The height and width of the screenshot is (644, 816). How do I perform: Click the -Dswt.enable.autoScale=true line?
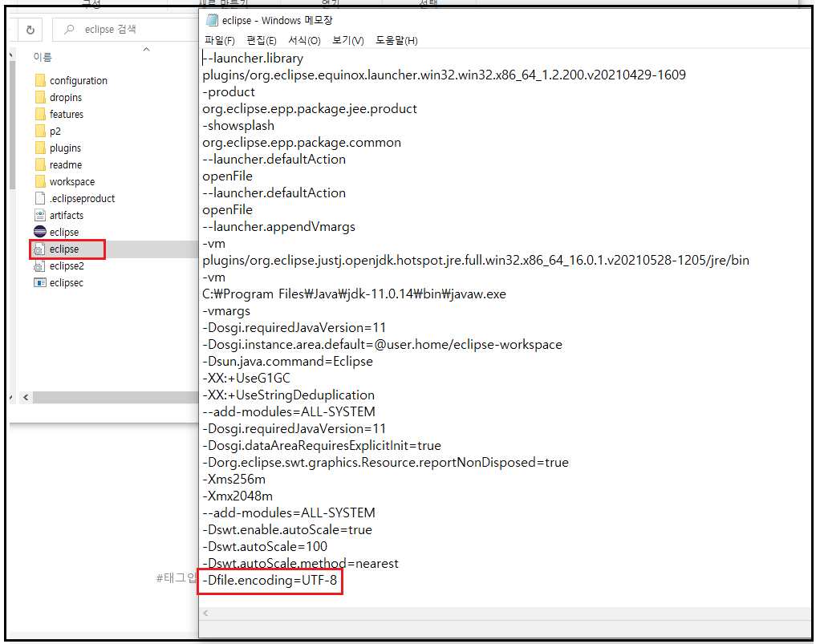point(287,530)
